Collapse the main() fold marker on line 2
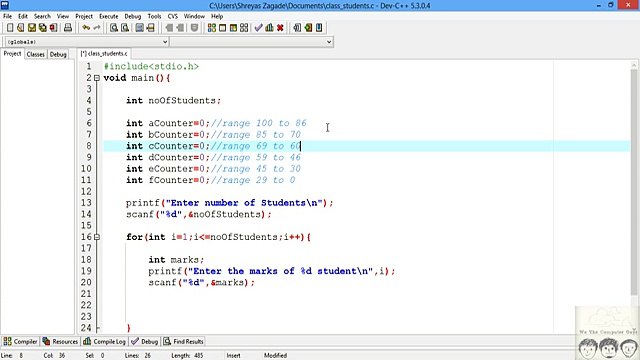 click(x=97, y=78)
